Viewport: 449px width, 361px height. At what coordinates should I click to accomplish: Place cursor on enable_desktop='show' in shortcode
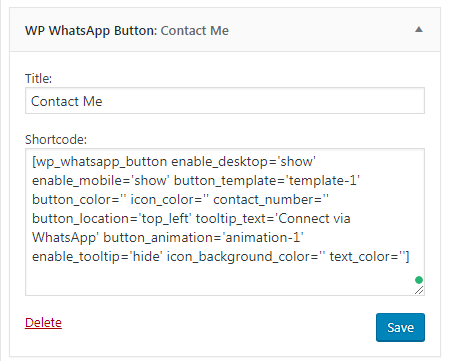243,162
